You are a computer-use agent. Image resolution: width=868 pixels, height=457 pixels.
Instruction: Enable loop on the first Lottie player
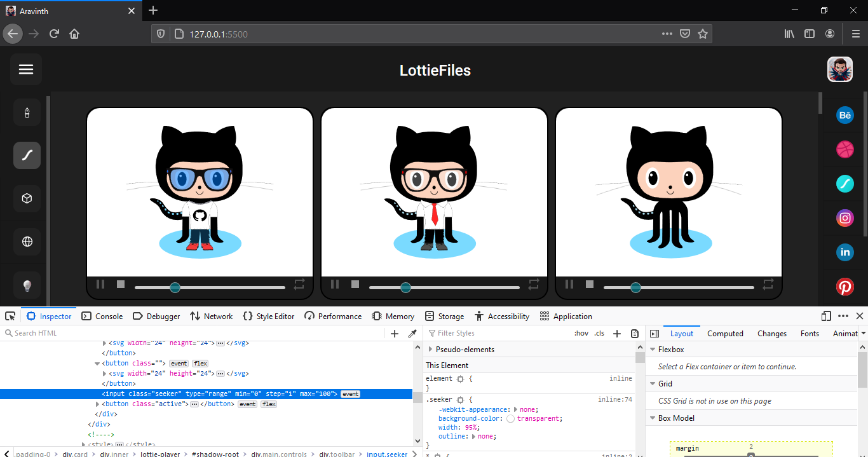pos(299,284)
